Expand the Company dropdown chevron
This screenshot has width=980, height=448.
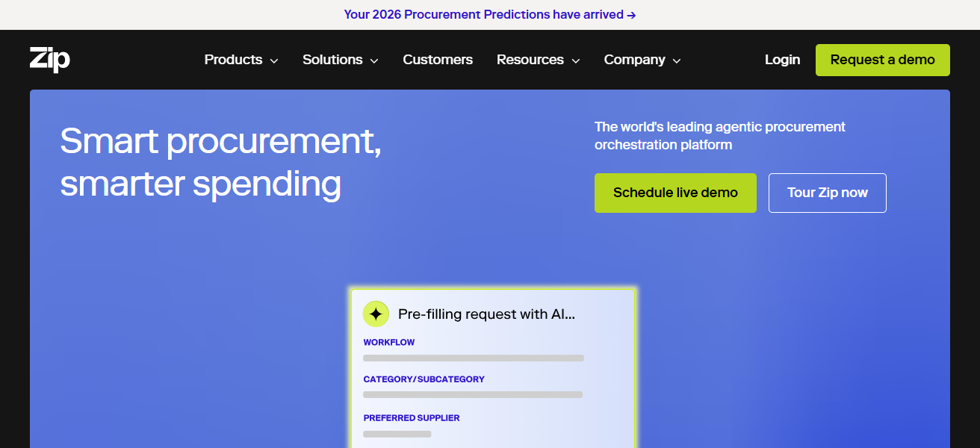click(x=677, y=61)
